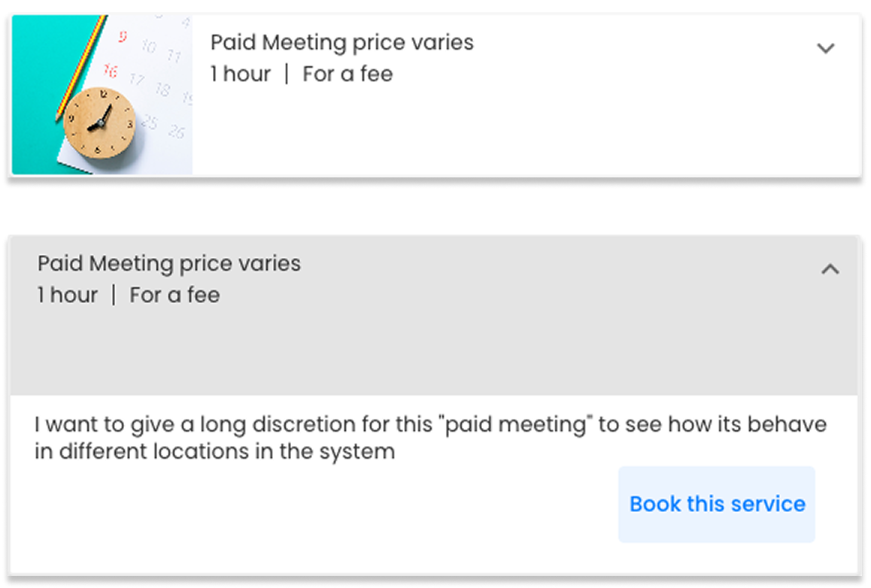The height and width of the screenshot is (588, 871).
Task: Open the calendar and clock service thumbnail
Action: 102,95
